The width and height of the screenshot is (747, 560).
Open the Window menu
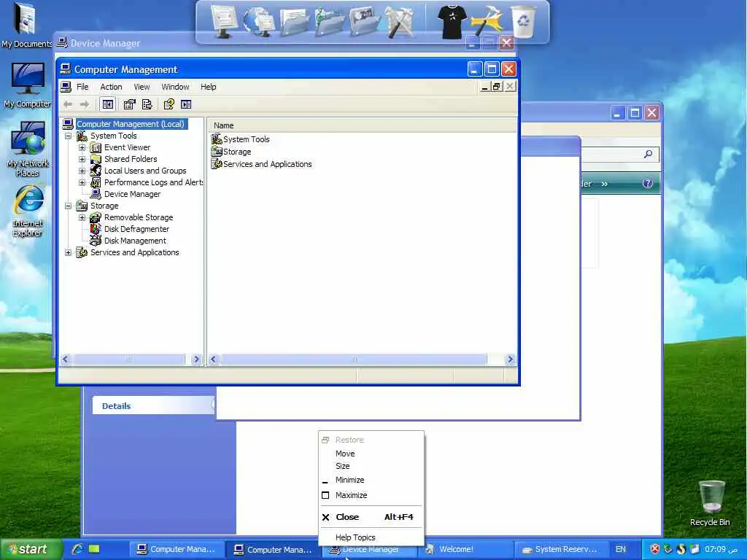(x=175, y=87)
